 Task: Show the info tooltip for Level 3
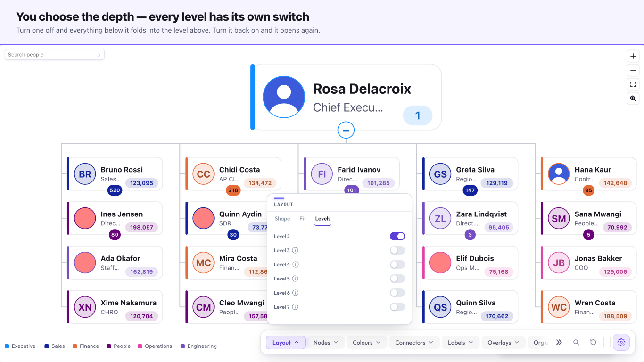coord(295,250)
